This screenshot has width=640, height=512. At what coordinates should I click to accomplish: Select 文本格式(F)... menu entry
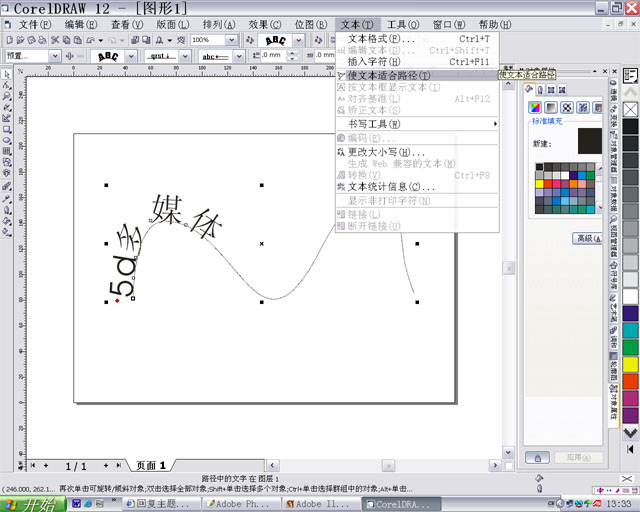[417, 39]
